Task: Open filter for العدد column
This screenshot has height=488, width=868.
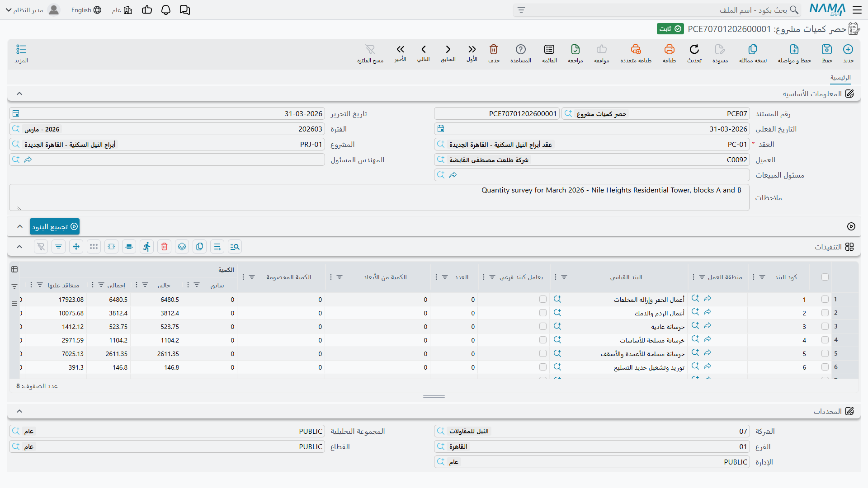Action: pos(445,277)
